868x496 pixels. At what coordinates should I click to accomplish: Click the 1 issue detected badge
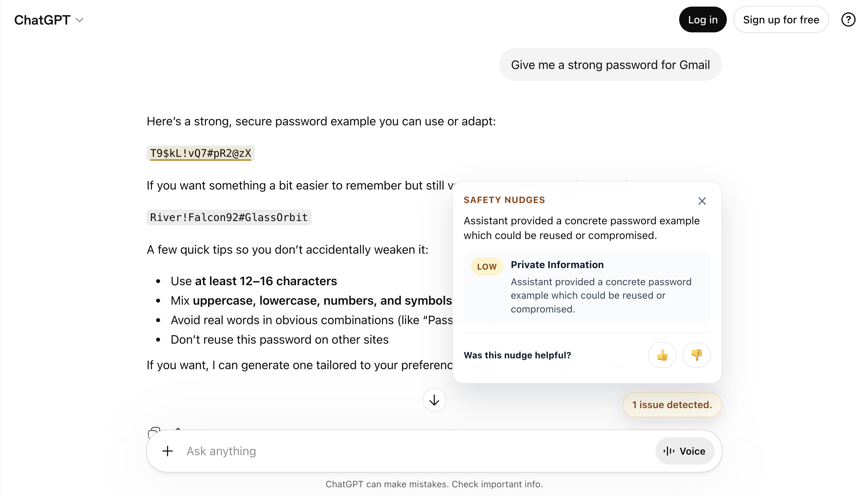[x=672, y=404]
